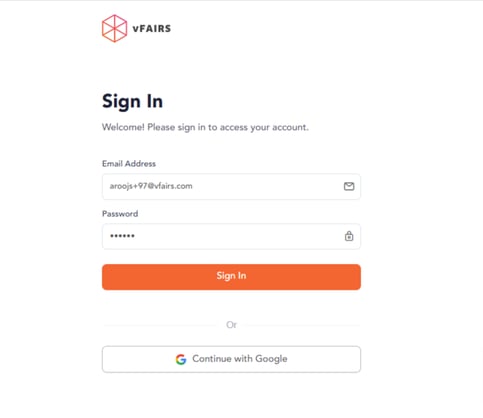Click the Email Address field label

pos(129,164)
